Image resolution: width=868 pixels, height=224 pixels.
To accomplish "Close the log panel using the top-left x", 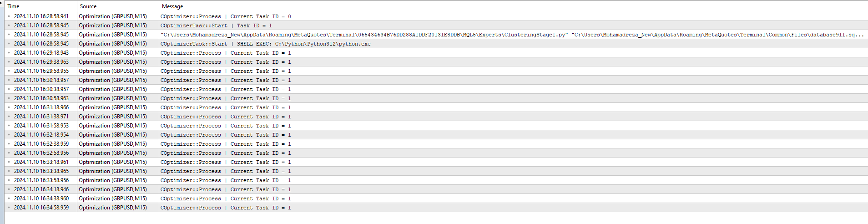I will pyautogui.click(x=1, y=3).
